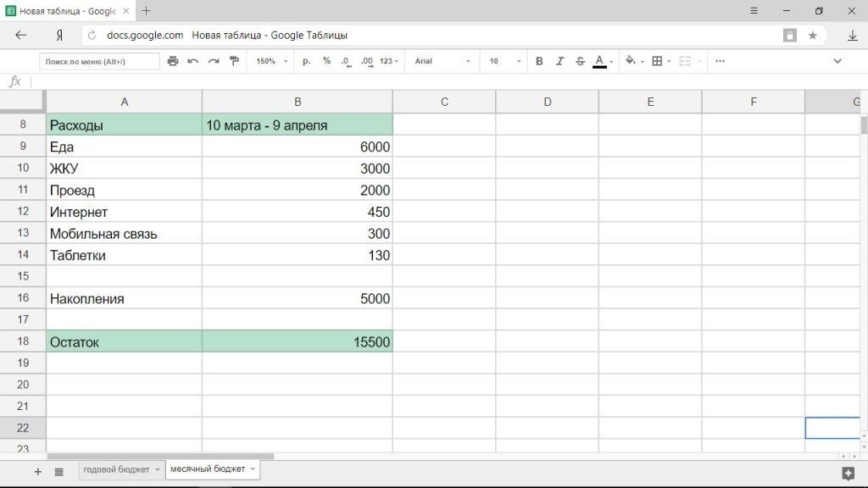
Task: Open the zoom 150% dropdown
Action: [271, 61]
